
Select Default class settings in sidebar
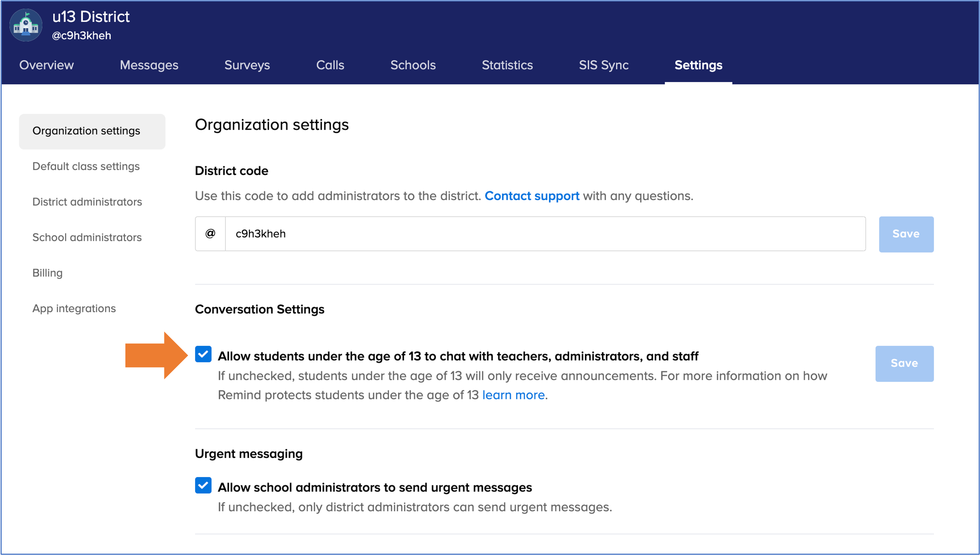click(x=86, y=166)
